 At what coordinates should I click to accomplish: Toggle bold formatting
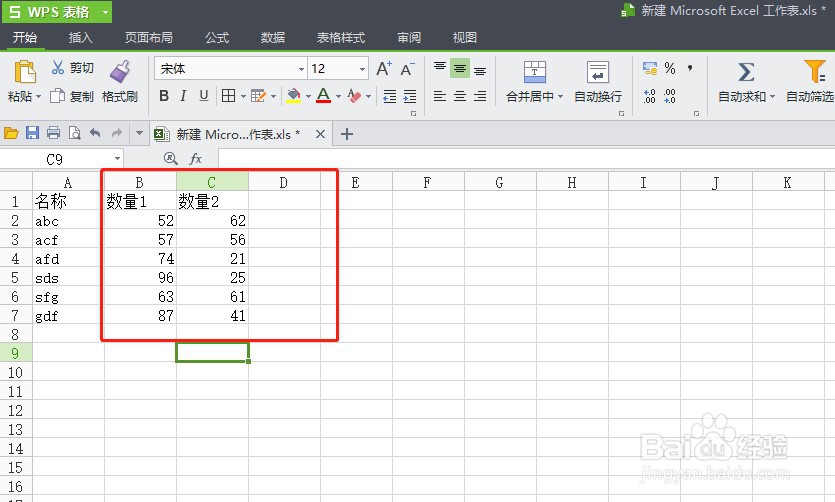pyautogui.click(x=164, y=96)
